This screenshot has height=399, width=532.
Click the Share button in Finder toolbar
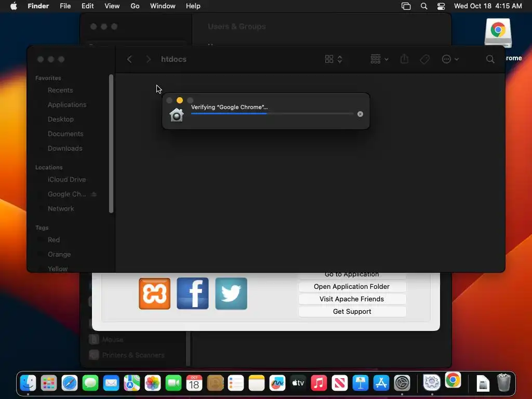point(404,59)
